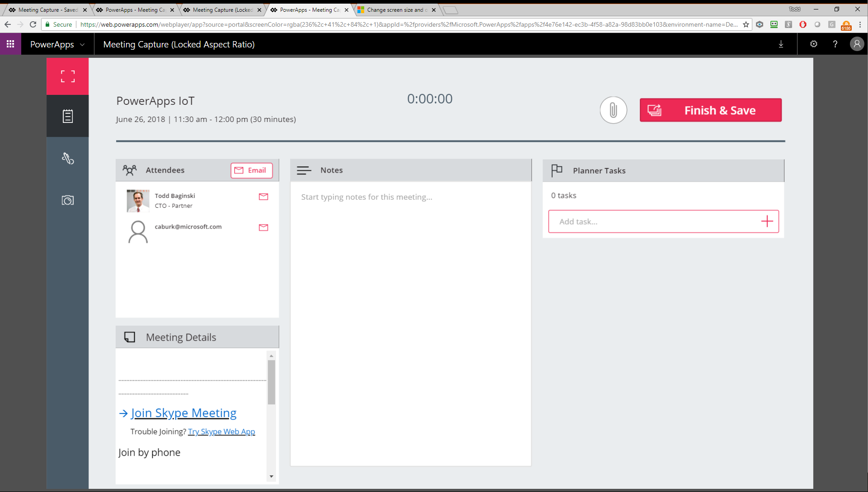Click the envelope icon beside Todd Baginski
Image resolution: width=868 pixels, height=492 pixels.
(264, 197)
